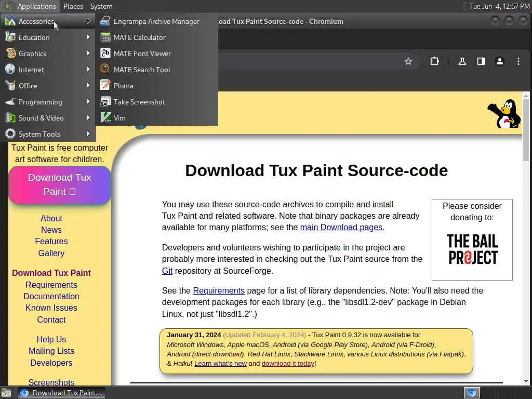The width and height of the screenshot is (532, 399).
Task: Click the Accessories submenu arrow
Action: (88, 21)
